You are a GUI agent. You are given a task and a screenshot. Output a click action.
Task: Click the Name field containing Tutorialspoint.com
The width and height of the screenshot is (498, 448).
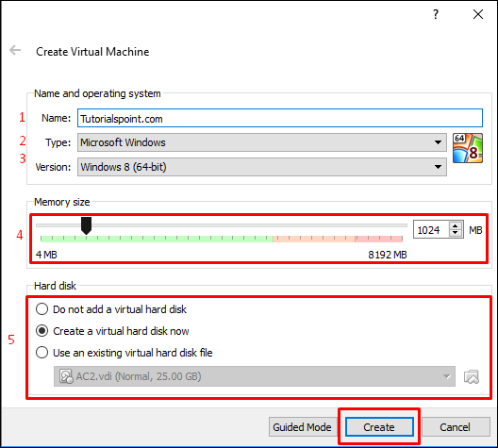click(280, 119)
